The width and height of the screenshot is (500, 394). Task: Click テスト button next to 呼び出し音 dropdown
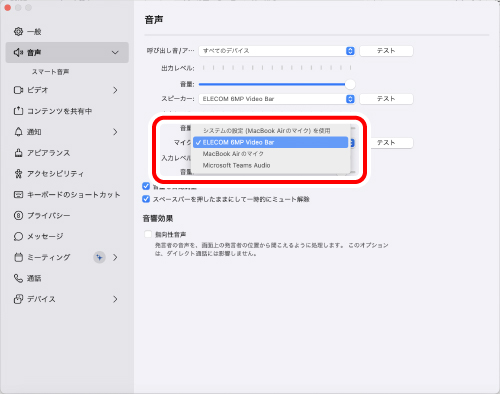[386, 51]
